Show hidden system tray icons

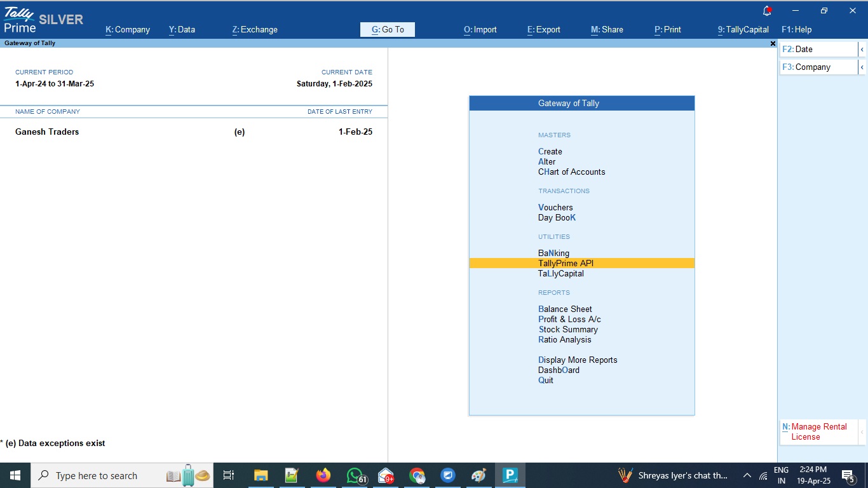[x=747, y=475]
